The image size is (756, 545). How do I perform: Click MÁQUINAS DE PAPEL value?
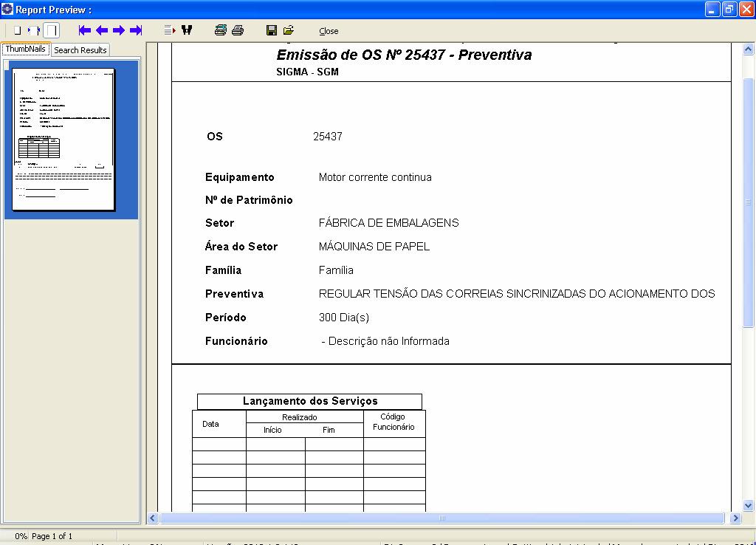[374, 247]
